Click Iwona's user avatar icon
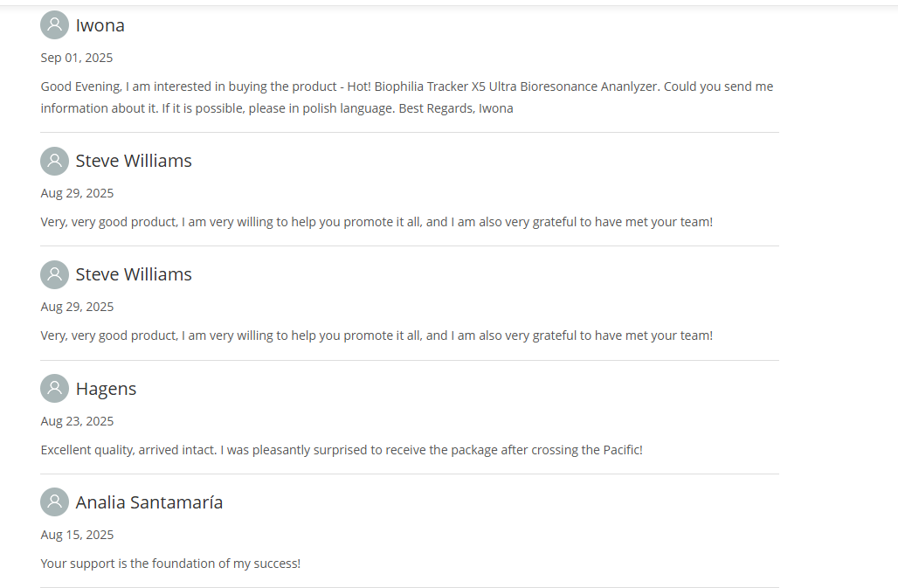The width and height of the screenshot is (898, 588). [x=54, y=25]
